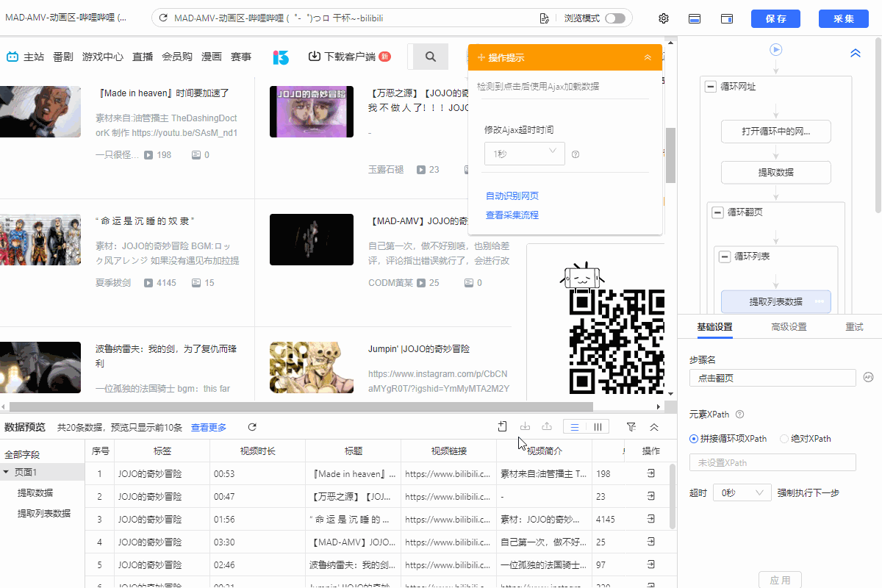
Task: Open the 超时 0秒 dropdown
Action: pos(742,492)
